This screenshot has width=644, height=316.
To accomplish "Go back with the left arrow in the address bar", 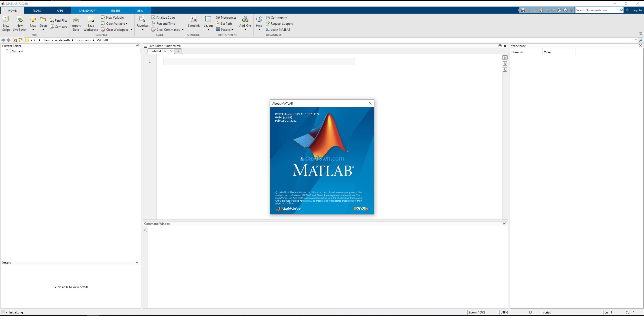I will click(3, 40).
